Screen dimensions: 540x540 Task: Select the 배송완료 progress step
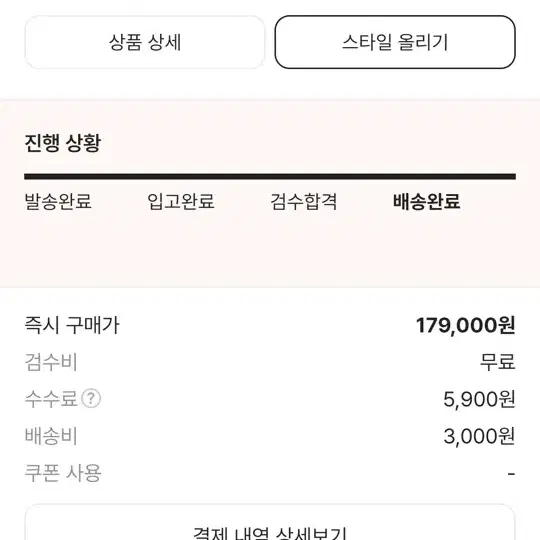point(426,201)
